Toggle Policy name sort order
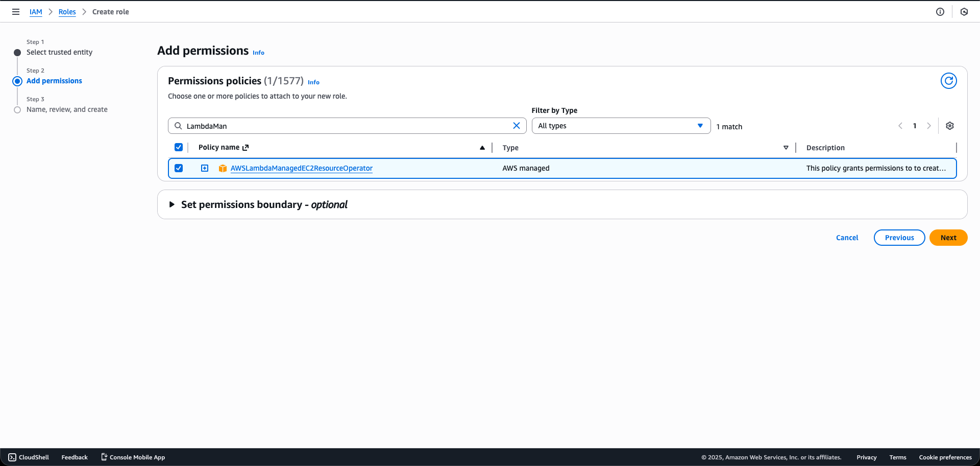 (482, 148)
